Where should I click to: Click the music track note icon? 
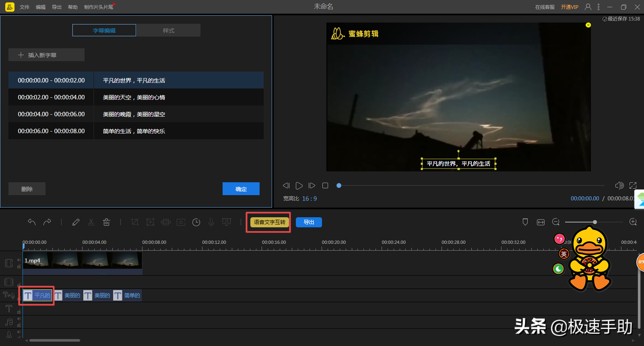coord(9,322)
